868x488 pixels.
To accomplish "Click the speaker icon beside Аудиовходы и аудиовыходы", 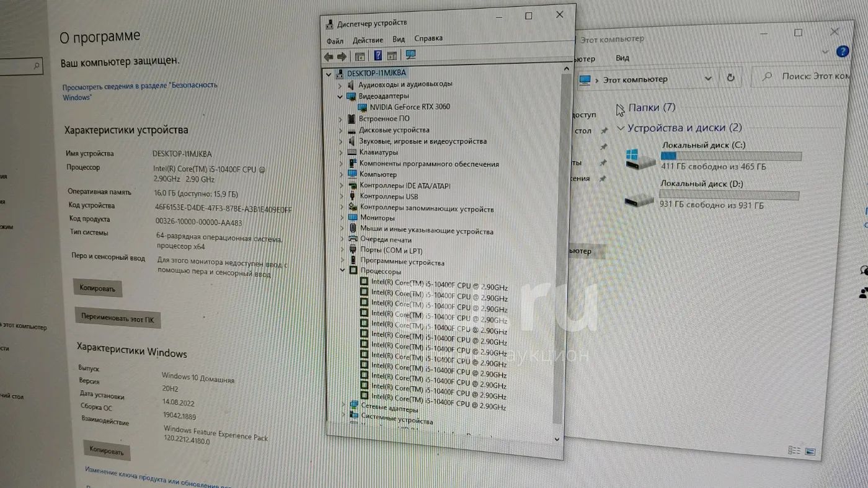I will click(352, 84).
